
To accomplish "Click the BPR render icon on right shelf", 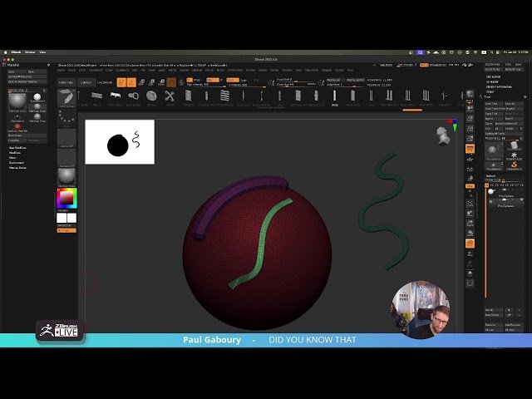I will coord(470,92).
